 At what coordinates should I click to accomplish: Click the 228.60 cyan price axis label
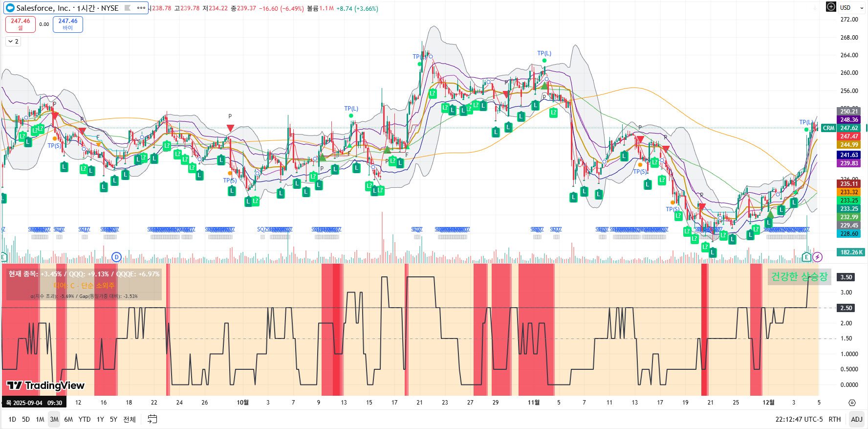pyautogui.click(x=849, y=234)
